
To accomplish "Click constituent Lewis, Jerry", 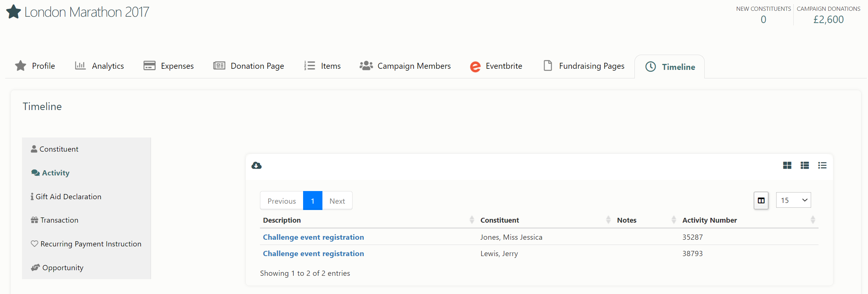I will (499, 253).
